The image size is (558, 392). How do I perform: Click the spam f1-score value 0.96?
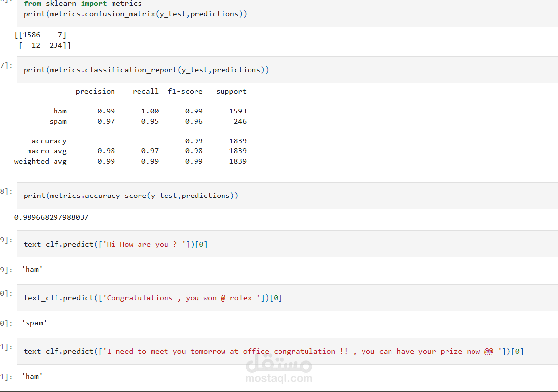[194, 121]
